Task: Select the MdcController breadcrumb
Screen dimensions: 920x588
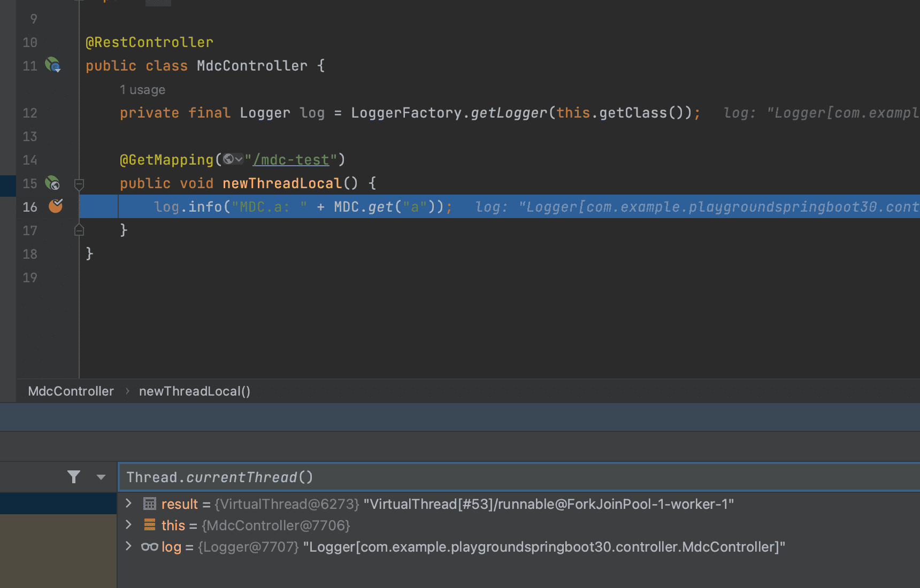Action: 71,391
